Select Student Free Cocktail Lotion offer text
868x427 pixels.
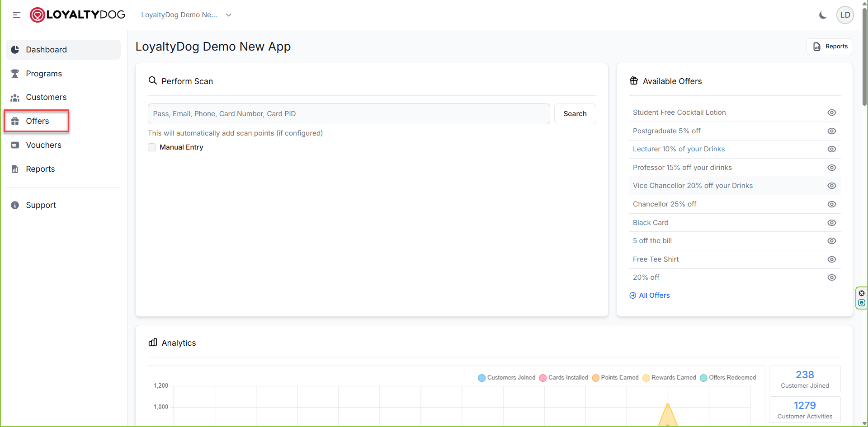tap(679, 113)
